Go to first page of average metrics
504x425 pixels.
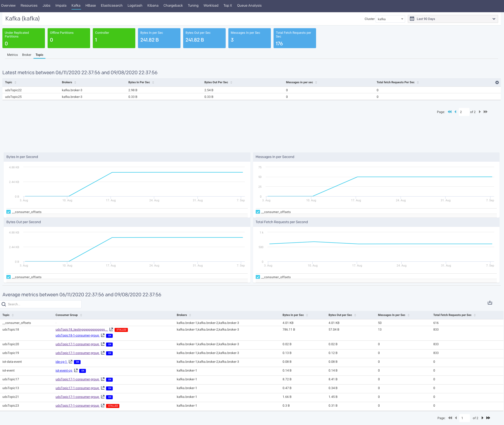point(450,418)
